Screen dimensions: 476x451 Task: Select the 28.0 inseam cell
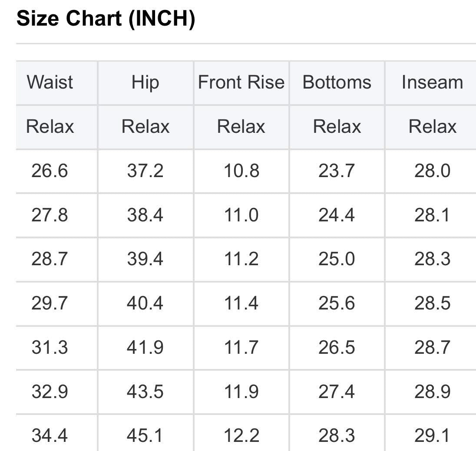(x=433, y=171)
